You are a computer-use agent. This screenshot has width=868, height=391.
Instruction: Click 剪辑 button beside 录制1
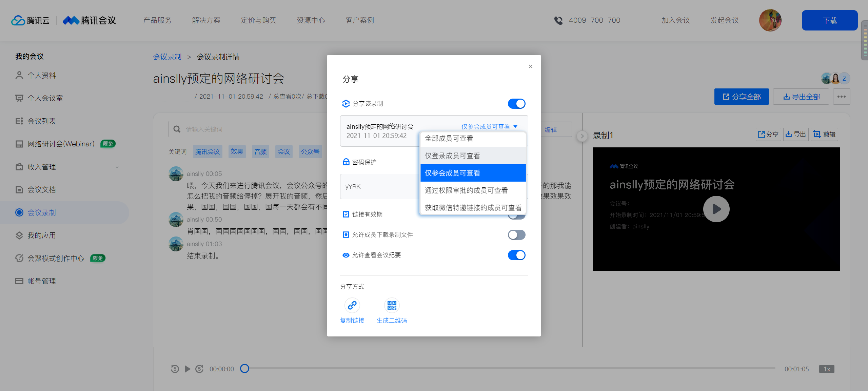point(825,134)
